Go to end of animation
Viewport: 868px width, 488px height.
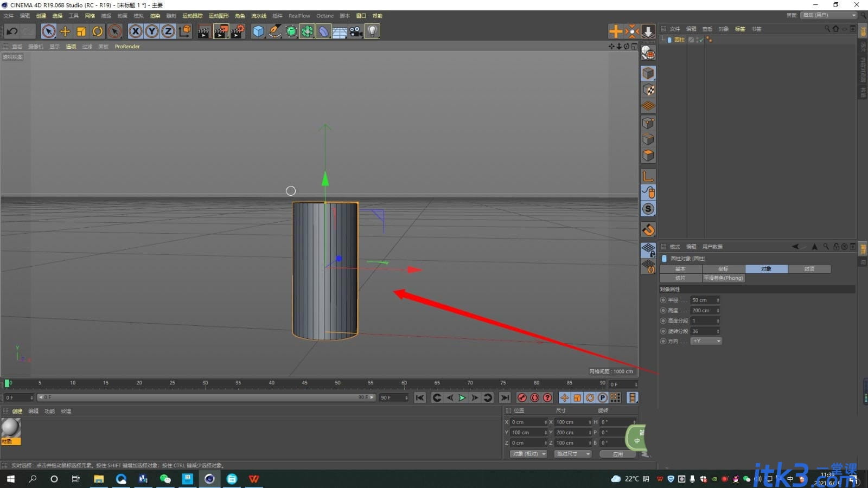(505, 398)
